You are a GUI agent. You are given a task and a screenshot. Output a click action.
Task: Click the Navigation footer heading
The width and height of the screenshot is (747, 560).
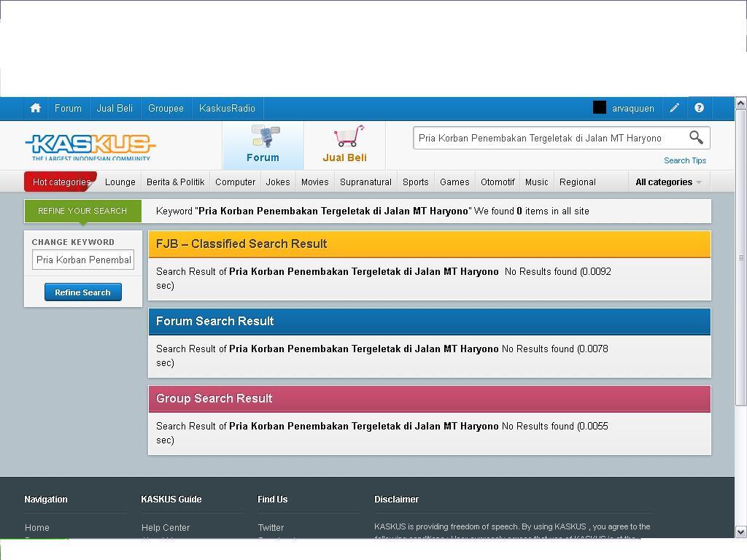tap(46, 499)
